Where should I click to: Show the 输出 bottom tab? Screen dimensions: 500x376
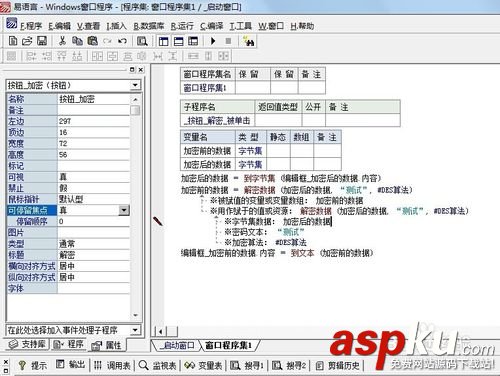(70, 365)
